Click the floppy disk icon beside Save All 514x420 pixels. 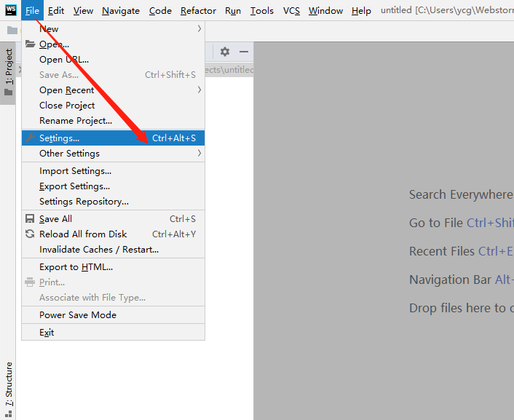pyautogui.click(x=30, y=218)
